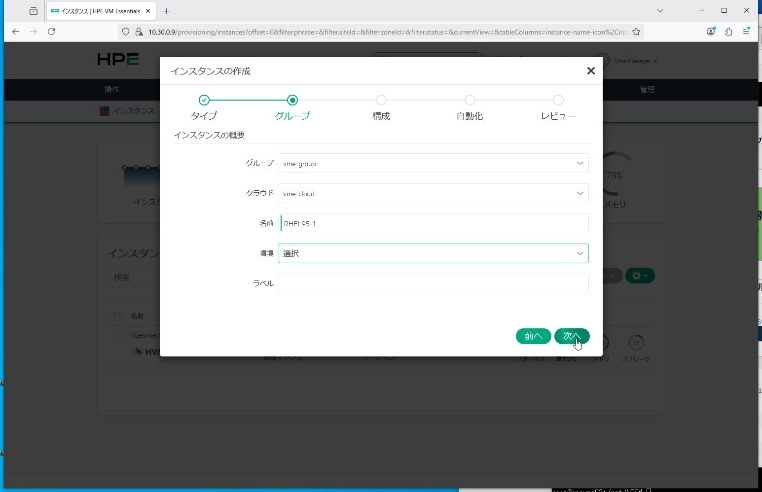
Task: Open the browser application menu
Action: (746, 32)
